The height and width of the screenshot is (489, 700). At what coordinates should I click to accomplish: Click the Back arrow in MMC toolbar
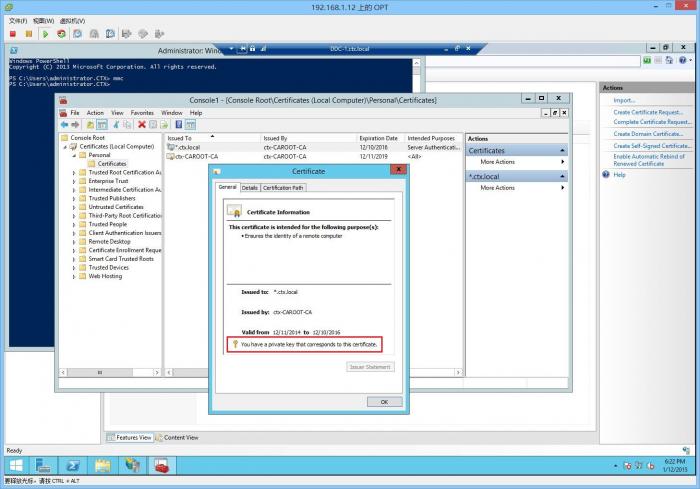[64, 125]
